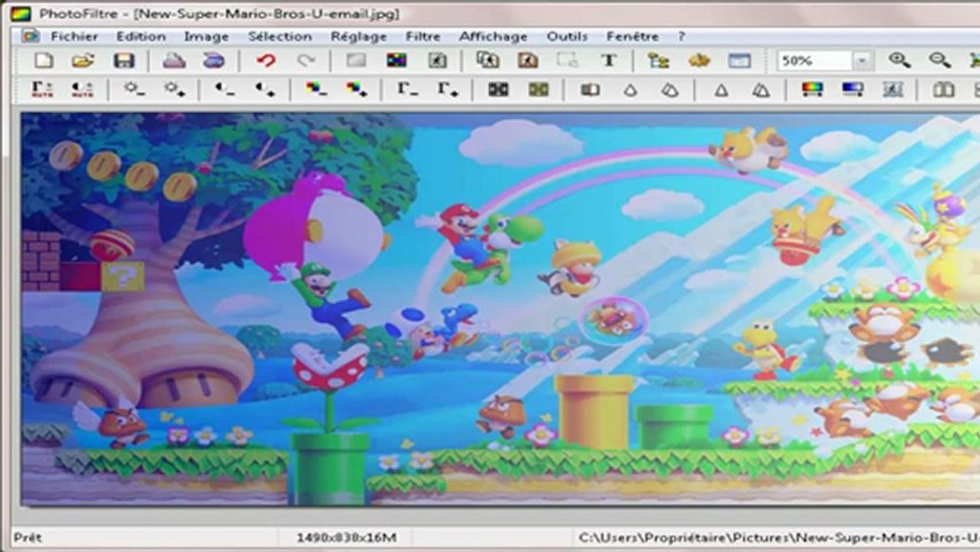The height and width of the screenshot is (552, 980).
Task: Create a new image with New icon
Action: (44, 61)
